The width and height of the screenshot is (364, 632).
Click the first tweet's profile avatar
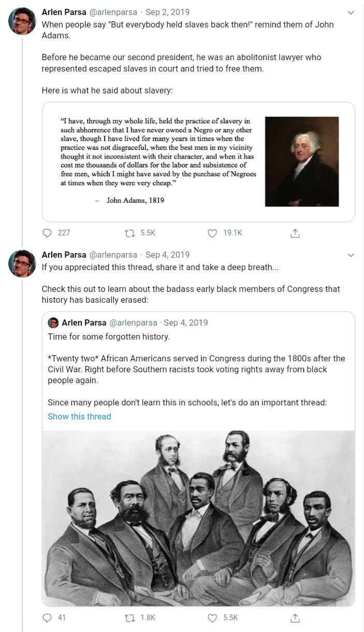22,21
